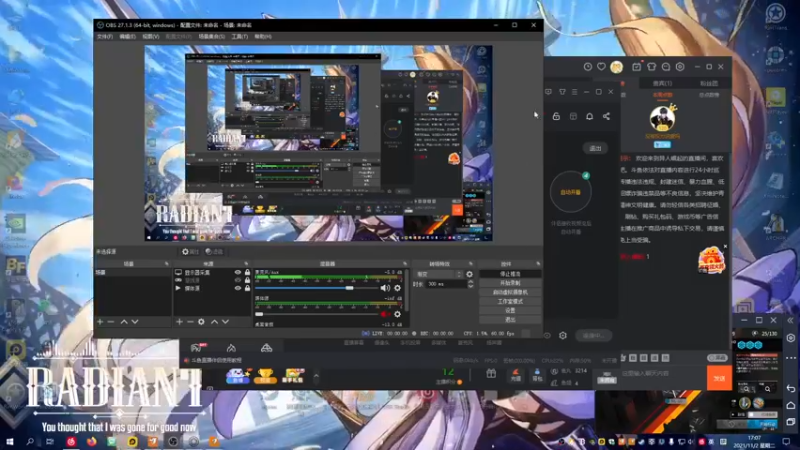
Task: Click the 自动开播 circle in streaming companion
Action: tap(570, 192)
